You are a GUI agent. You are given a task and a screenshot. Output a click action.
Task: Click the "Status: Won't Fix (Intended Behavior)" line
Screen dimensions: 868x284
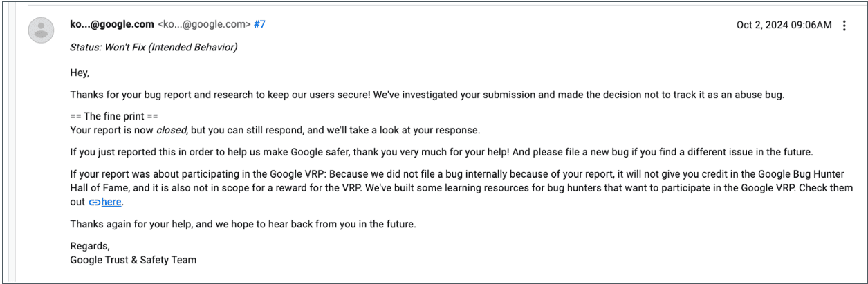click(154, 48)
